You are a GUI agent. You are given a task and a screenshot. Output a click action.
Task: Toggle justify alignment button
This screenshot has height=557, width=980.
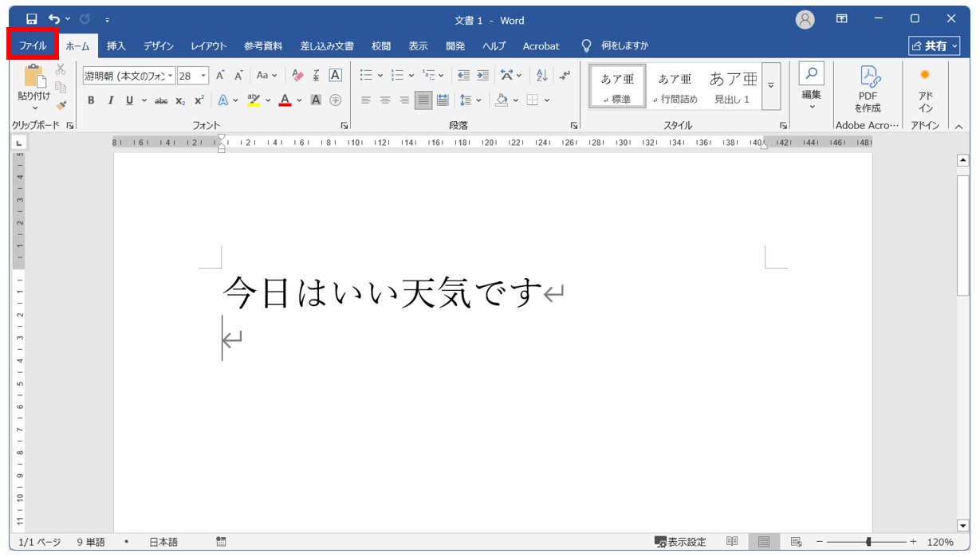click(423, 100)
